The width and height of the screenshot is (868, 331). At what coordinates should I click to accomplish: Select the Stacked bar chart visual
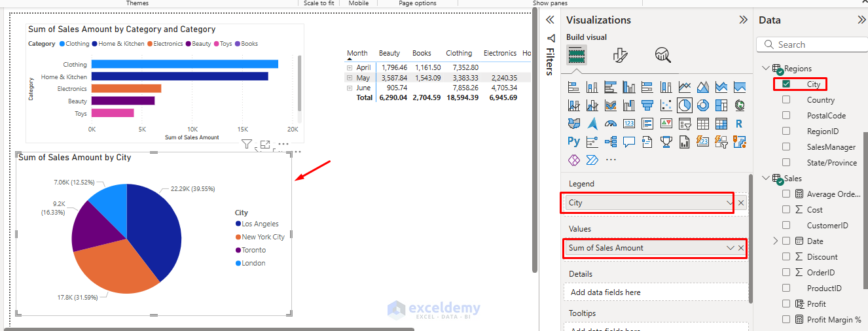[574, 87]
